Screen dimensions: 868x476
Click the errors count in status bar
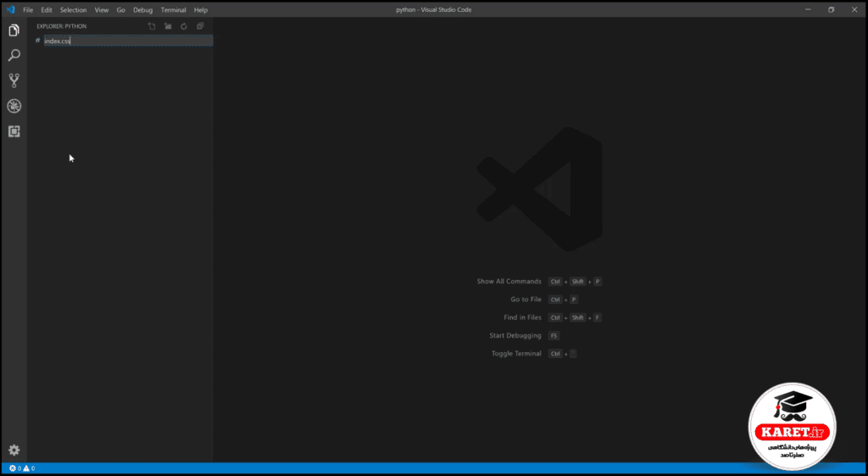tap(15, 468)
